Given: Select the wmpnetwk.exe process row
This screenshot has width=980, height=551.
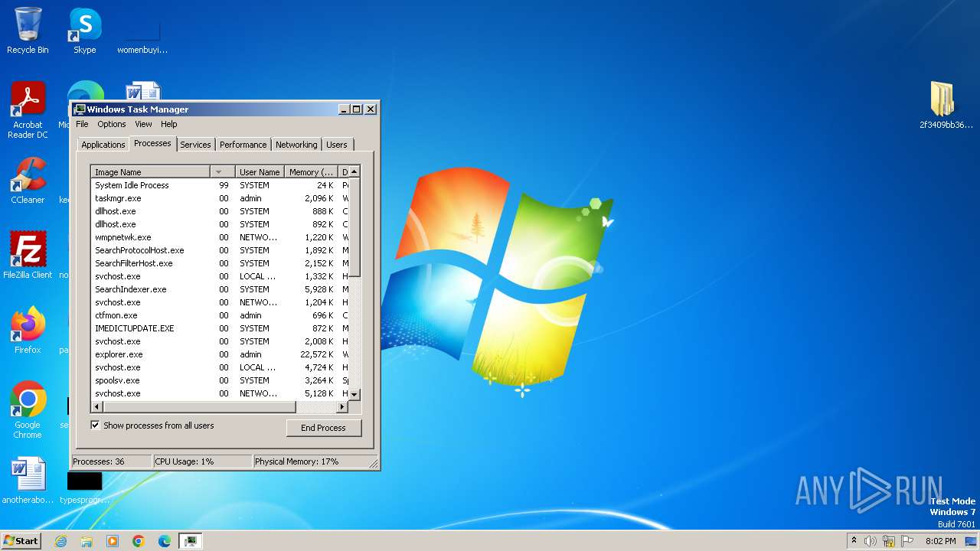Looking at the screenshot, I should click(x=220, y=237).
